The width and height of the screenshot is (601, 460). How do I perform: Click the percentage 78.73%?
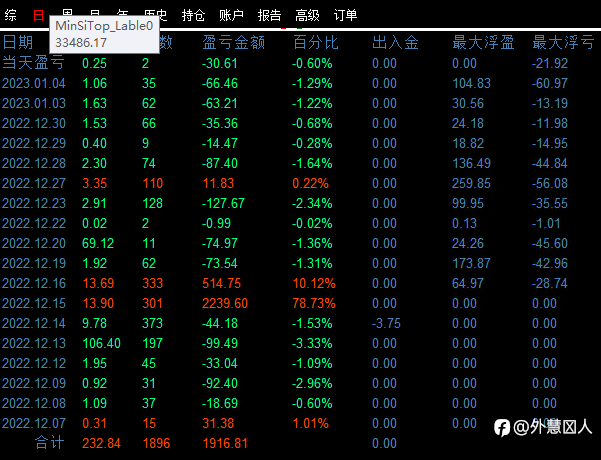[x=314, y=303]
